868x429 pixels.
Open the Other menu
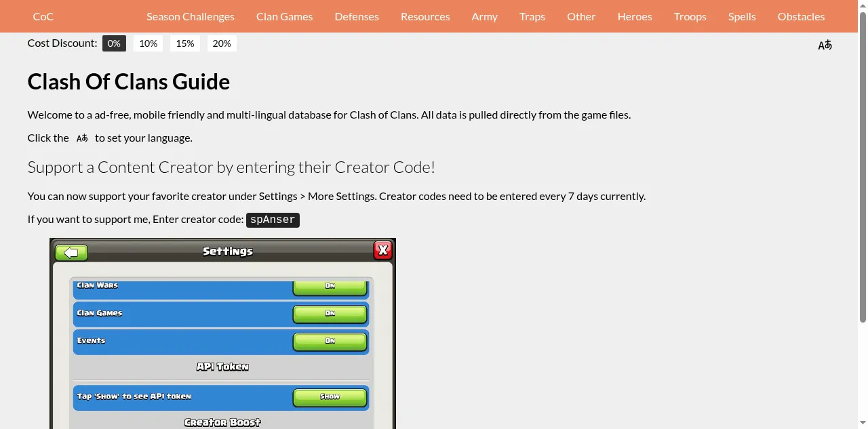pyautogui.click(x=581, y=16)
